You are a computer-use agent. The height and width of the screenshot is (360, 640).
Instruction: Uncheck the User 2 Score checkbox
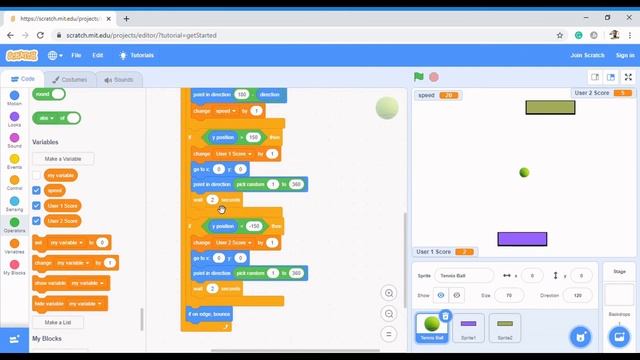click(x=36, y=221)
